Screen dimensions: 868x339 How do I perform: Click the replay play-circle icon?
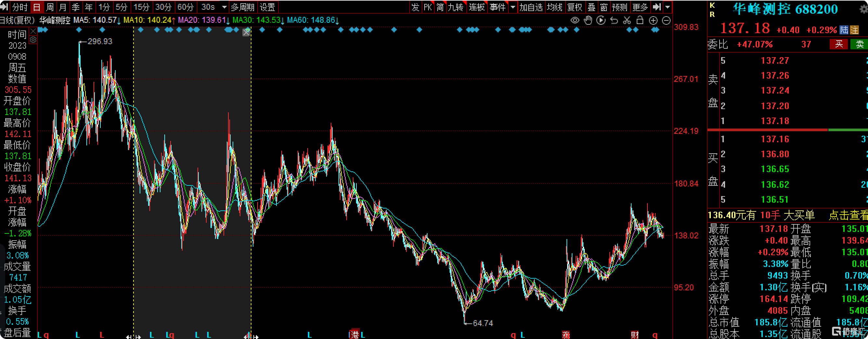coord(601,20)
